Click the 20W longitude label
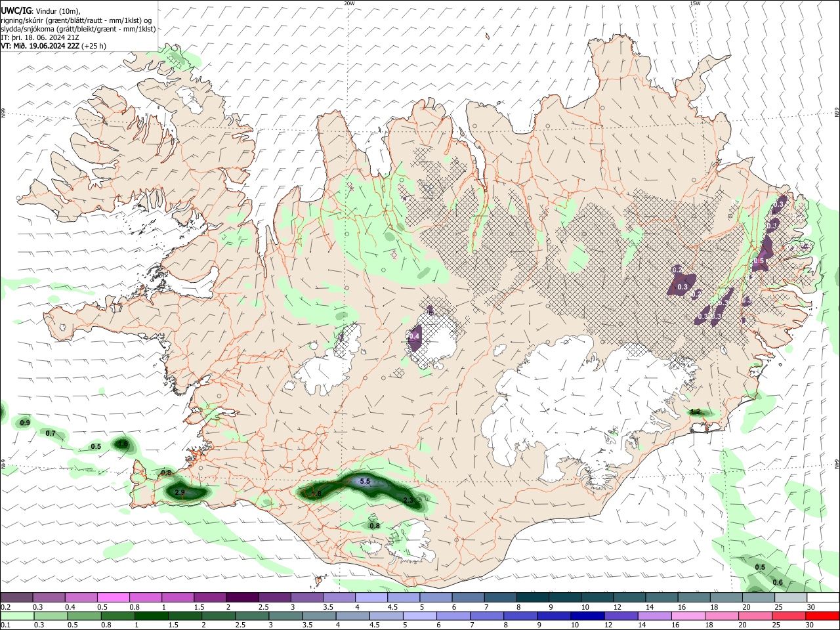Viewport: 840px width, 630px height. coord(349,3)
